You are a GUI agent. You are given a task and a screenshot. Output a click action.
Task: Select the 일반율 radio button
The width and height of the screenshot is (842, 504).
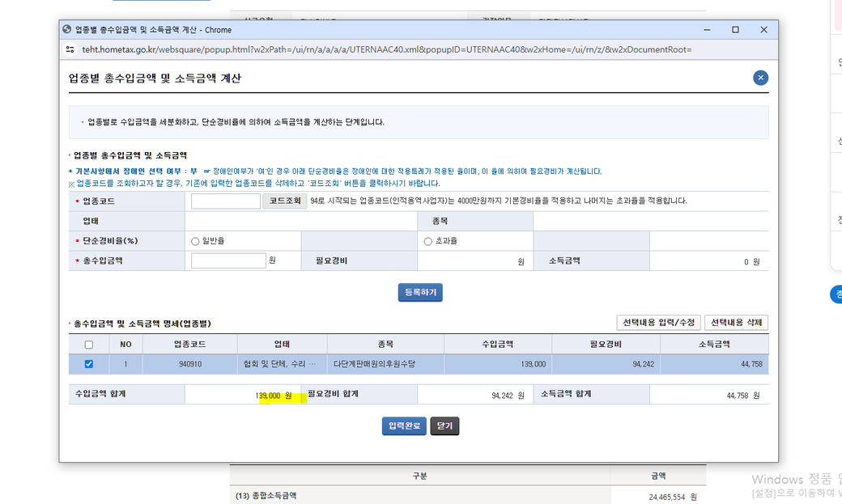pos(195,241)
